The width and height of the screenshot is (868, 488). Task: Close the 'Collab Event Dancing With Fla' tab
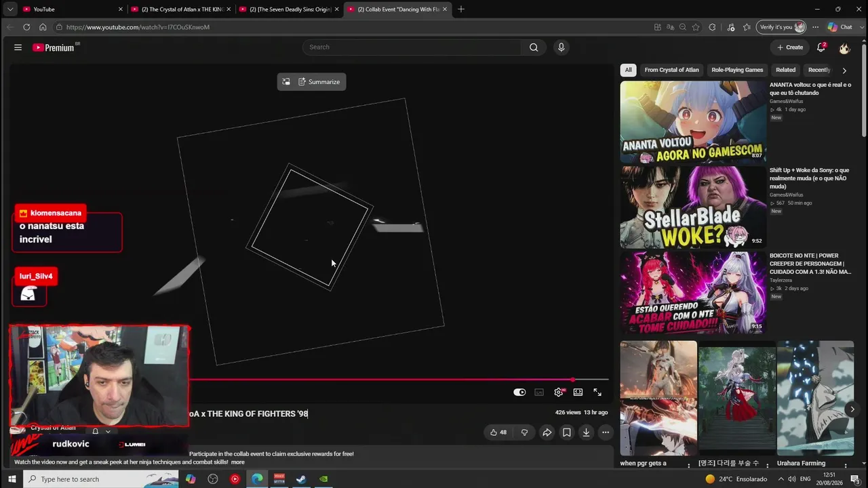[x=445, y=9]
